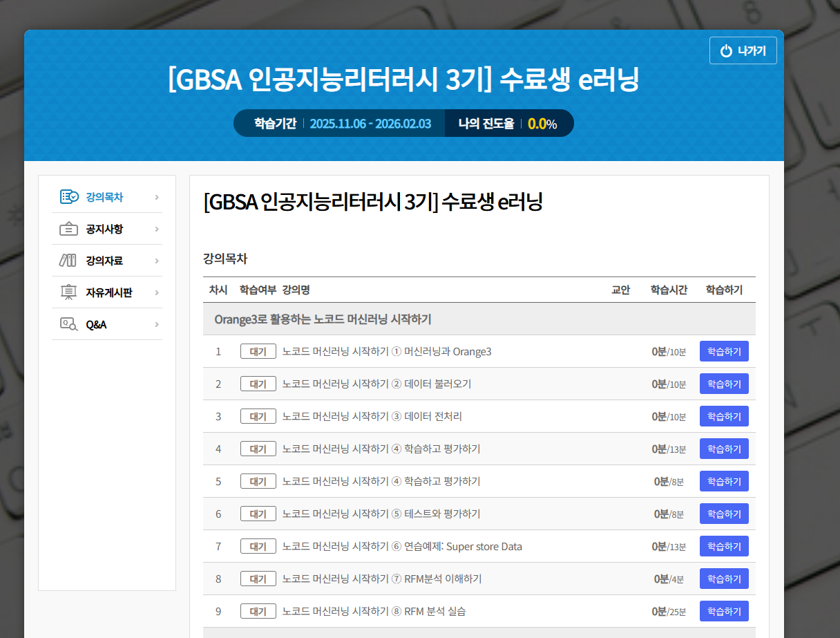Expand the 공지사항 sidebar chevron arrow

[x=157, y=229]
